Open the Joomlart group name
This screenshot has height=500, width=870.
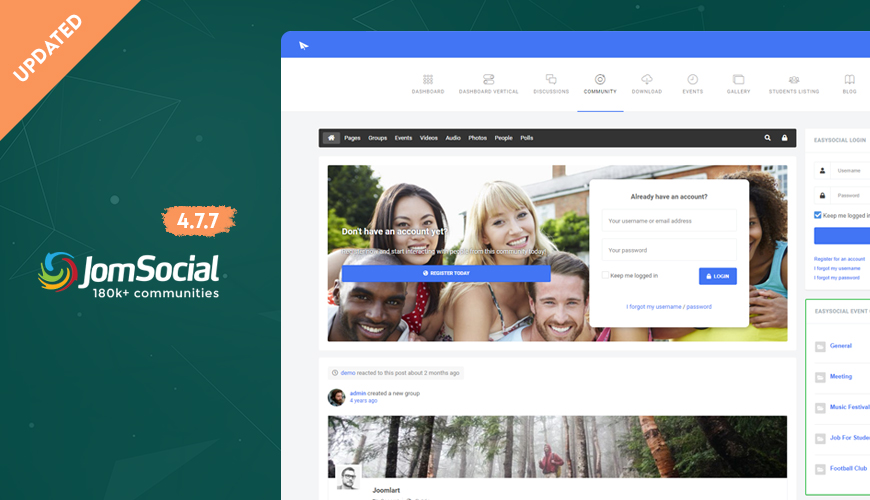coord(386,490)
